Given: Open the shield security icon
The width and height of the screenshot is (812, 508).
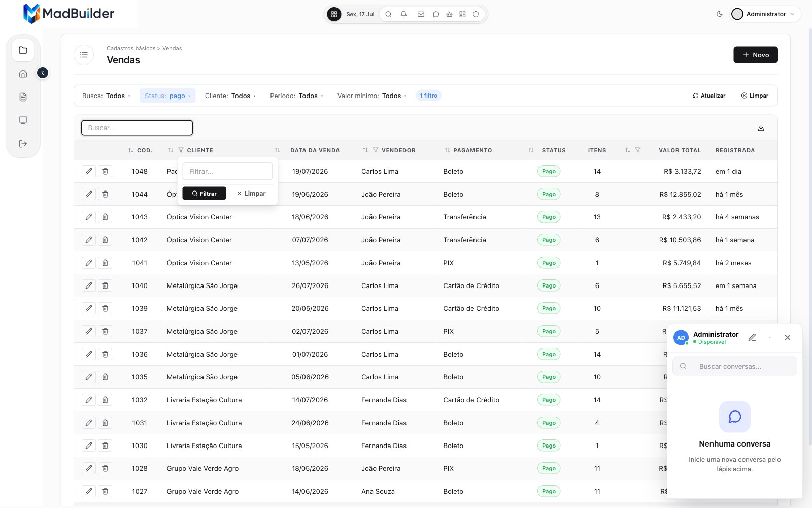Looking at the screenshot, I should tap(476, 14).
